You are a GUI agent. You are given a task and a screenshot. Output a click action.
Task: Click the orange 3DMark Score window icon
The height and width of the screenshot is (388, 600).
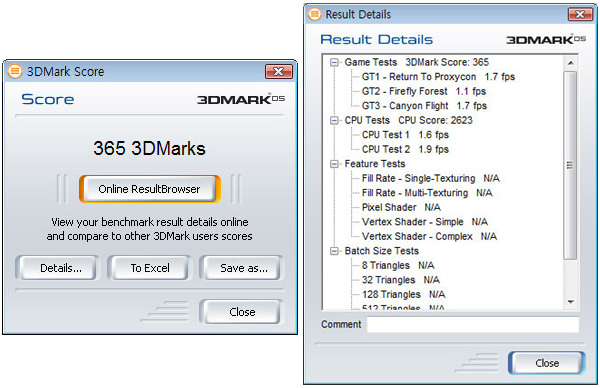tap(15, 71)
